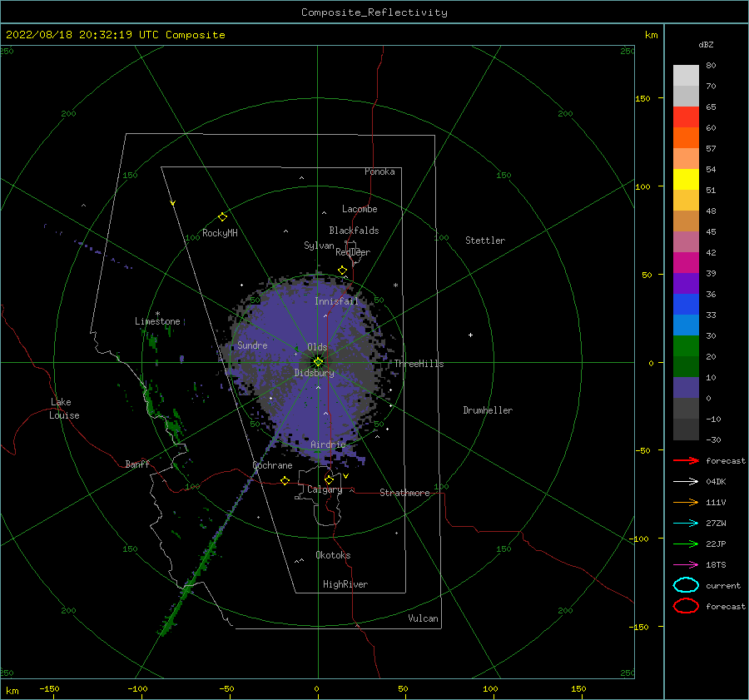Select the cyan 27ZW arrow in legend

coord(686,524)
